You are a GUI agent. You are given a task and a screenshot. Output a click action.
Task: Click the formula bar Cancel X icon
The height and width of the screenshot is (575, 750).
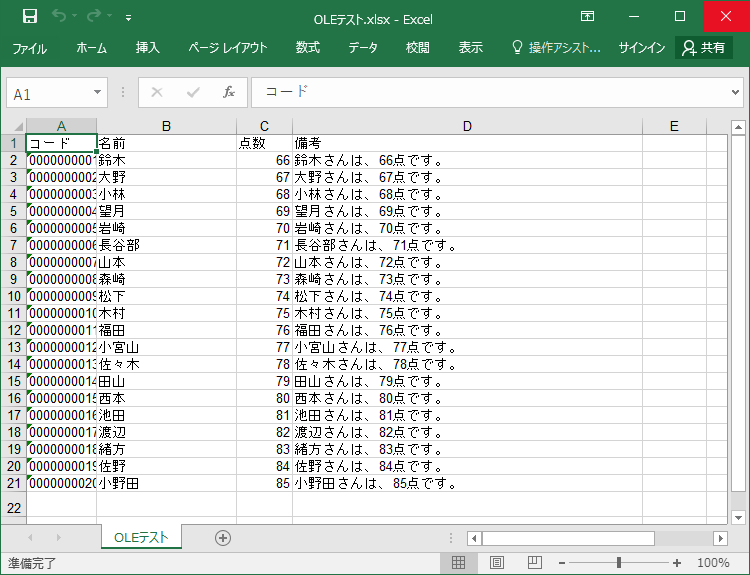pos(157,92)
